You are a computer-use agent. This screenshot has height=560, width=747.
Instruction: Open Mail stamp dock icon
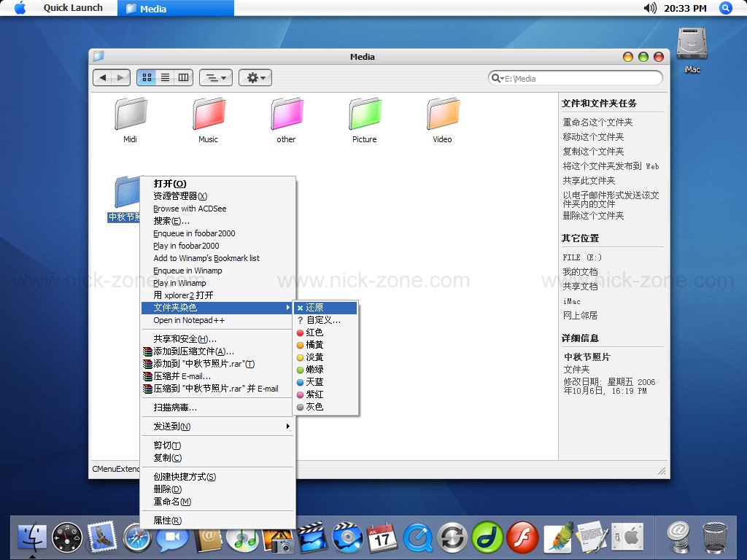pyautogui.click(x=102, y=537)
